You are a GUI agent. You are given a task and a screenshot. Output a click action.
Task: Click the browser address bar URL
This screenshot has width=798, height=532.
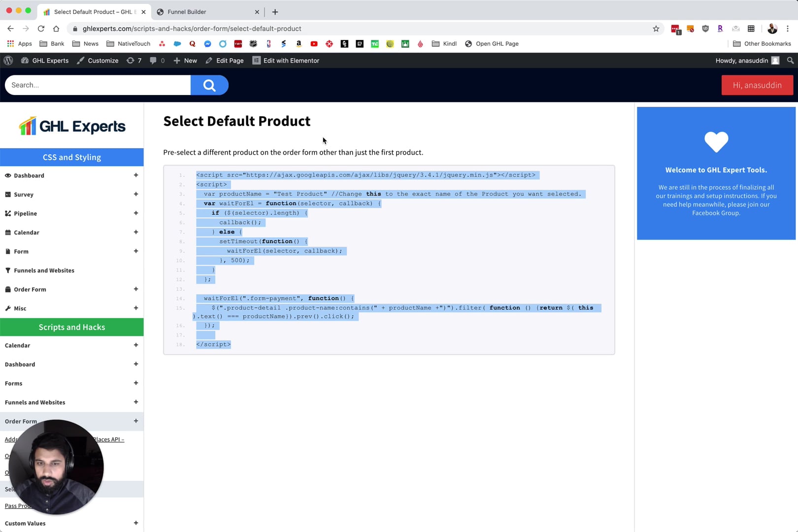(x=192, y=29)
